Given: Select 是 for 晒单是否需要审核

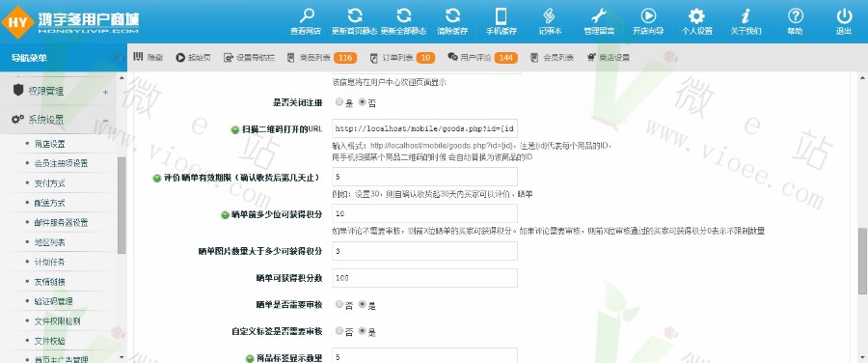Looking at the screenshot, I should click(363, 304).
